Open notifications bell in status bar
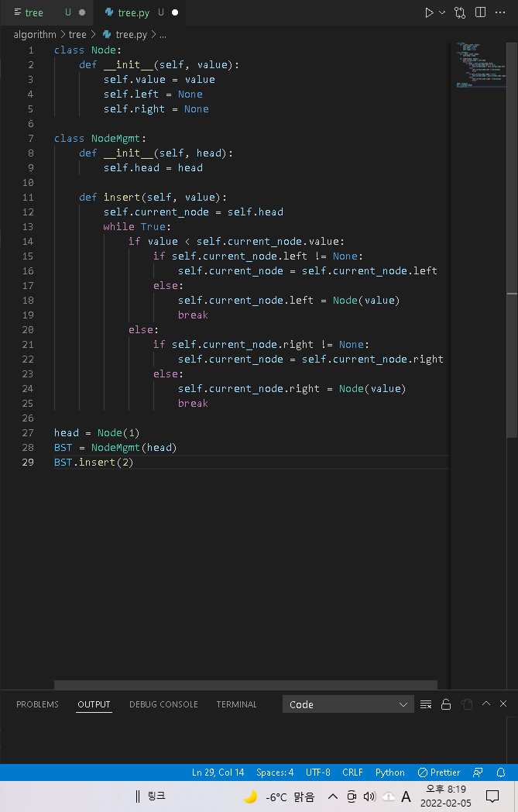 [x=500, y=772]
